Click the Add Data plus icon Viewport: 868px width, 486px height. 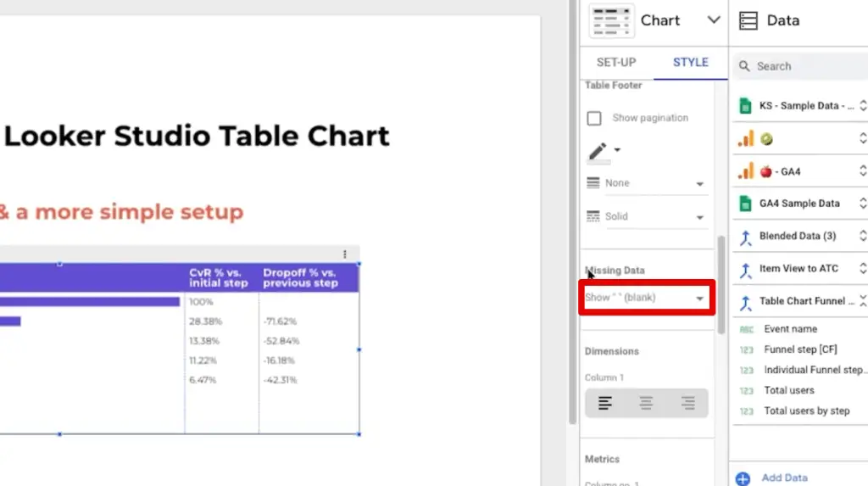tap(743, 478)
